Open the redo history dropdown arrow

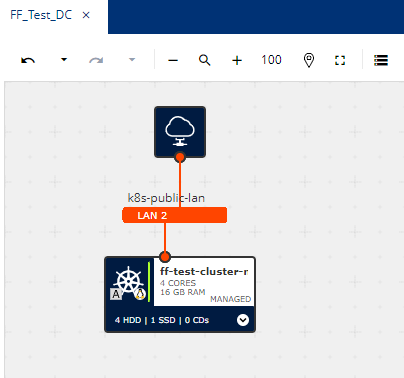coord(132,60)
